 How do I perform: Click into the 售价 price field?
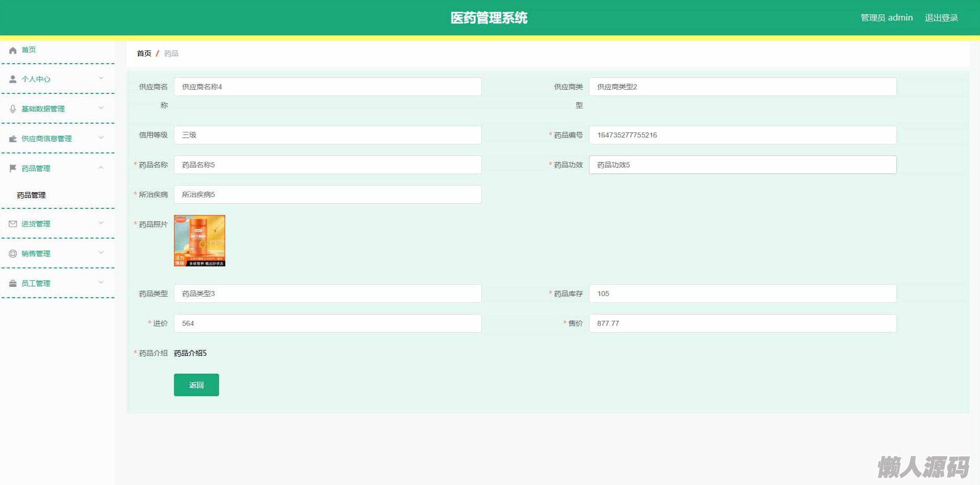(742, 323)
